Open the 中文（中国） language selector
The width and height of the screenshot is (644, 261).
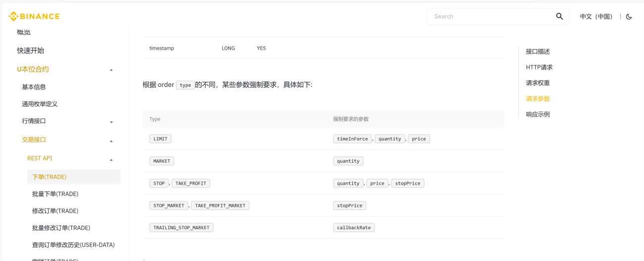pyautogui.click(x=596, y=16)
